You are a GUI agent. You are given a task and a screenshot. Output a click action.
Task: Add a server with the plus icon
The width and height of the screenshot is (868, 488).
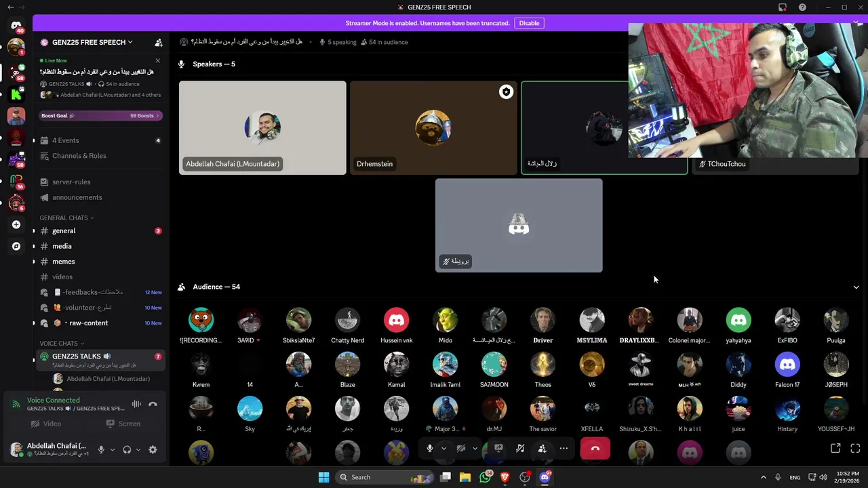point(16,224)
